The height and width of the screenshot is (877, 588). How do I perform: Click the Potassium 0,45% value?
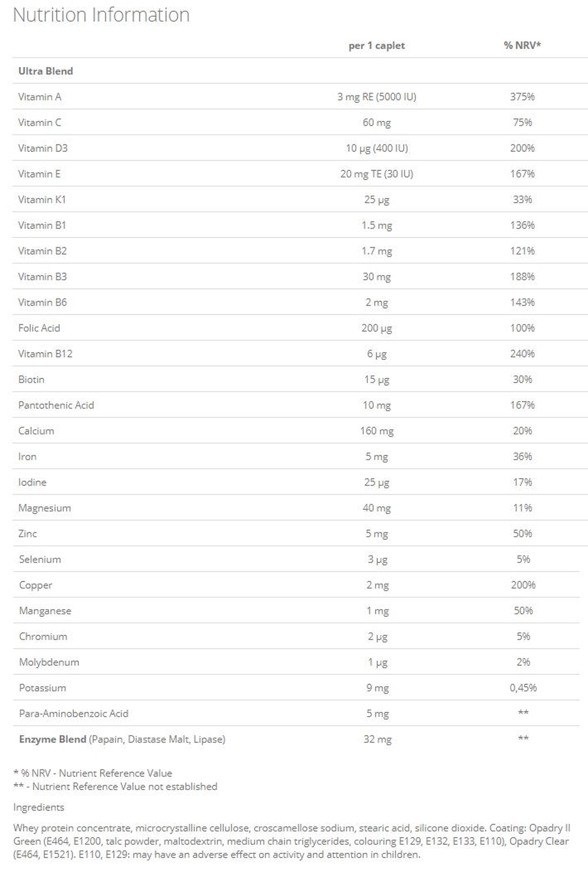(523, 688)
